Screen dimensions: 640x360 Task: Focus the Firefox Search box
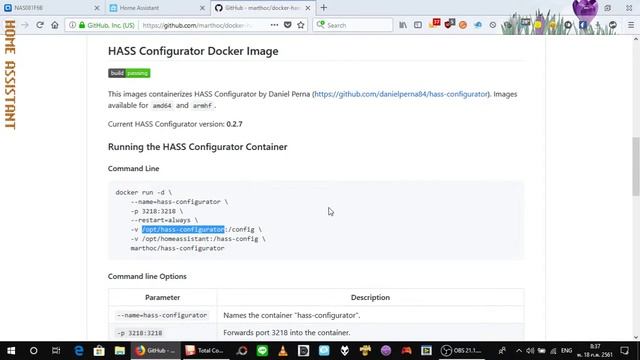pyautogui.click(x=353, y=25)
